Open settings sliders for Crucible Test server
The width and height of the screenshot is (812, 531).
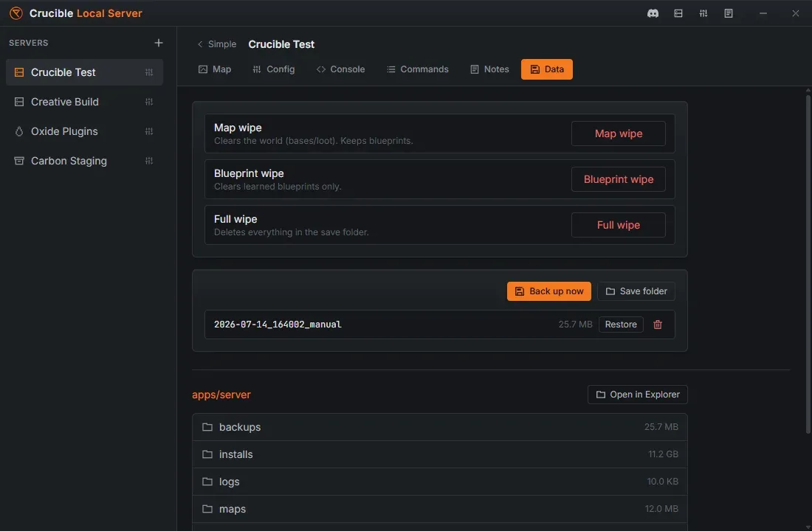tap(149, 72)
